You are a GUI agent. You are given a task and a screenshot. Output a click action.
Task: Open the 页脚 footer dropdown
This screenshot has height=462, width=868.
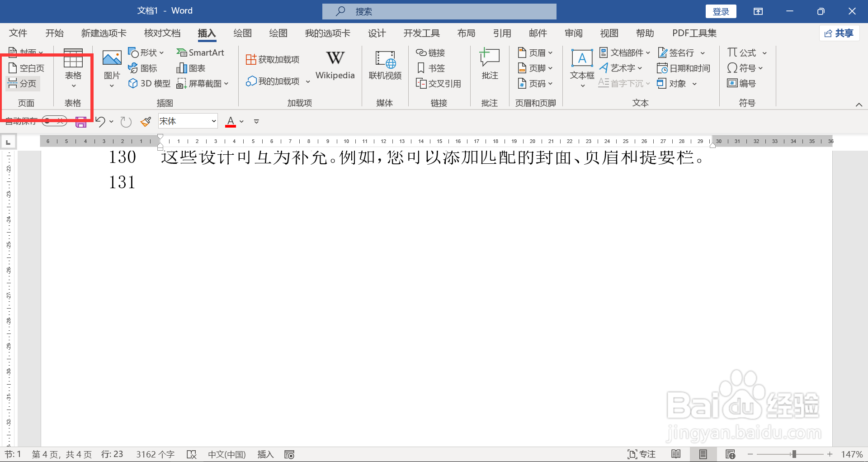tap(535, 68)
